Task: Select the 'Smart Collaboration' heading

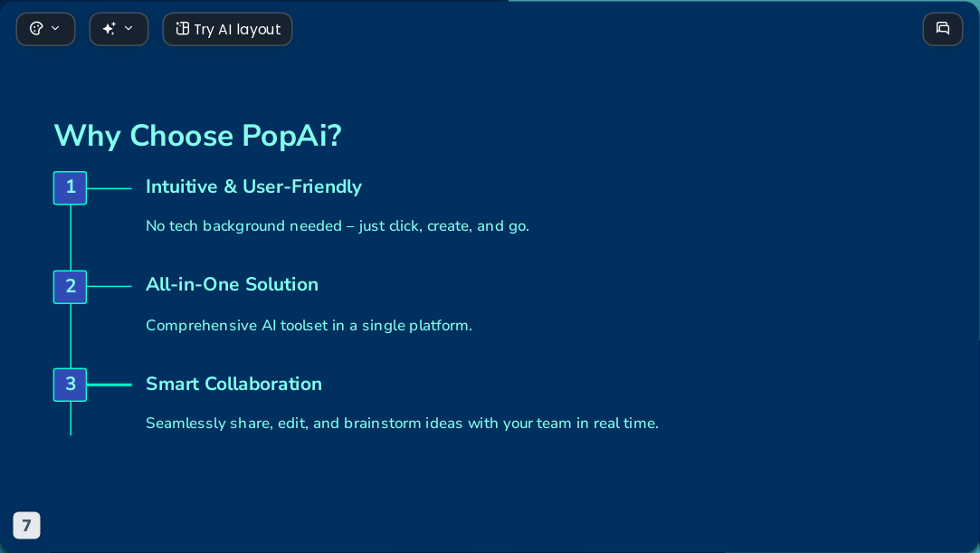Action: pos(233,384)
